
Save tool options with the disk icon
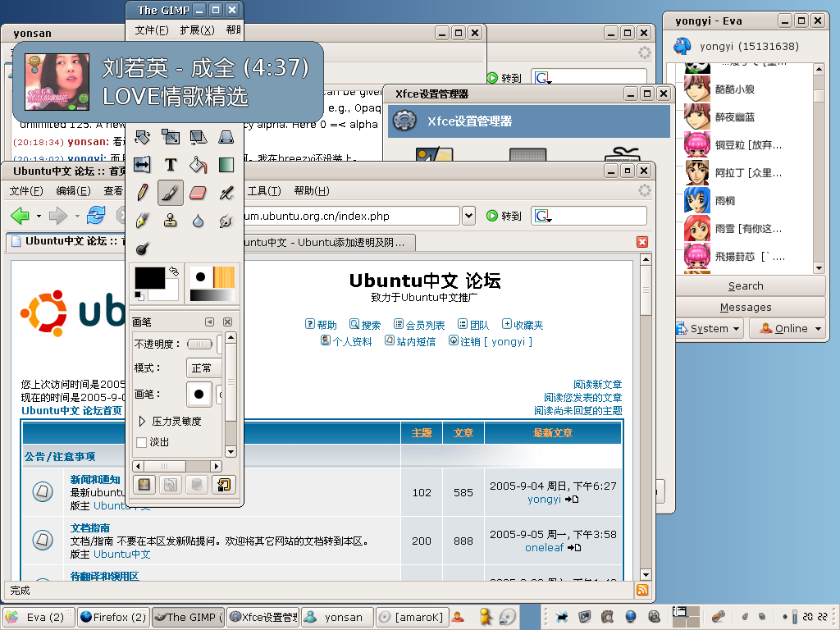point(144,485)
